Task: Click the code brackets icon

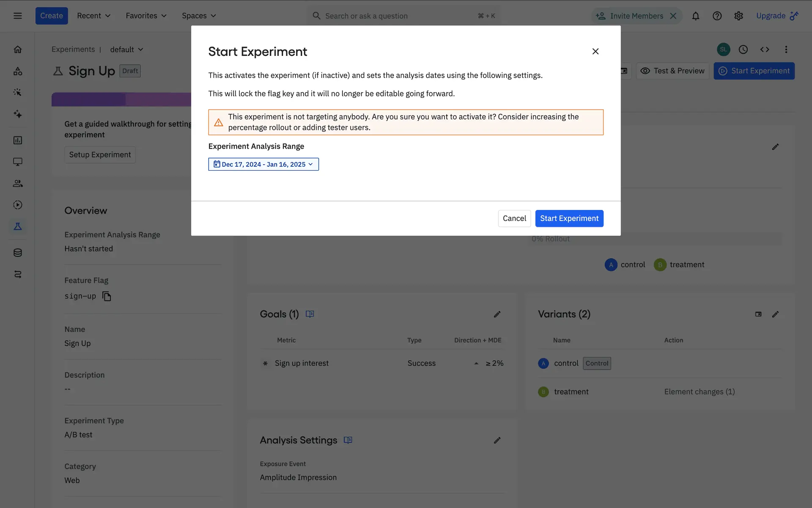Action: (x=764, y=50)
